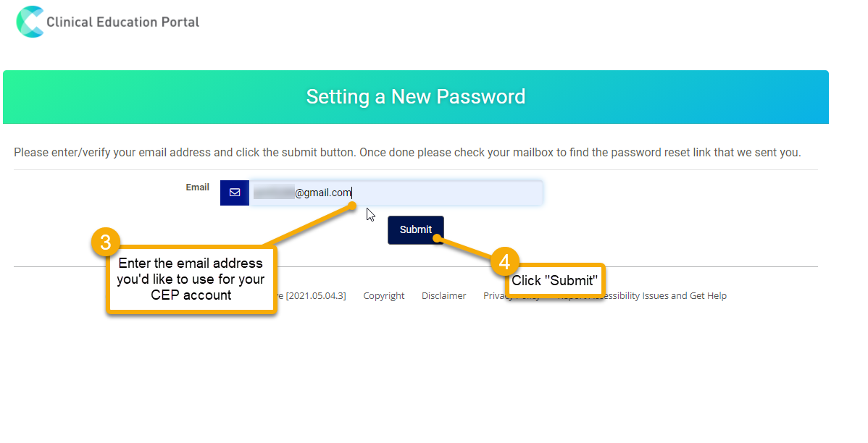Click the "Setting a New Password" banner heading
Viewport: 868px width, 443px height.
click(x=416, y=97)
